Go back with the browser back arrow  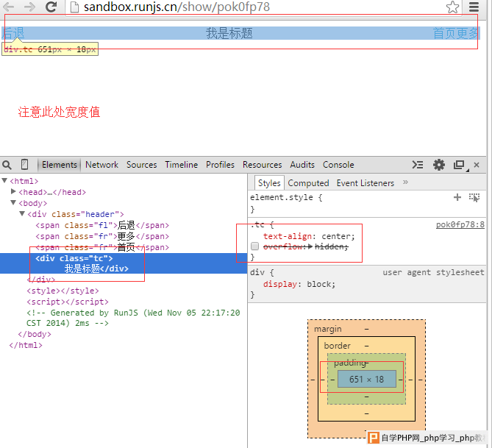click(x=9, y=7)
